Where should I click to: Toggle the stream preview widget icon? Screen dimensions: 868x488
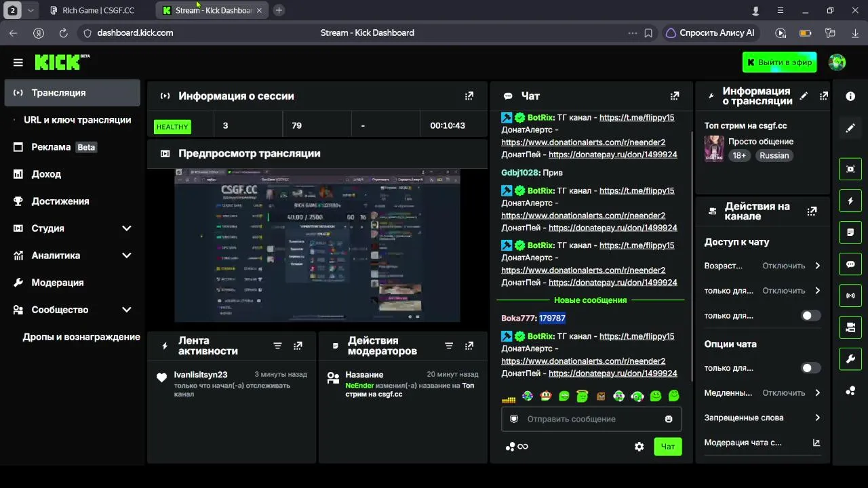tap(850, 169)
